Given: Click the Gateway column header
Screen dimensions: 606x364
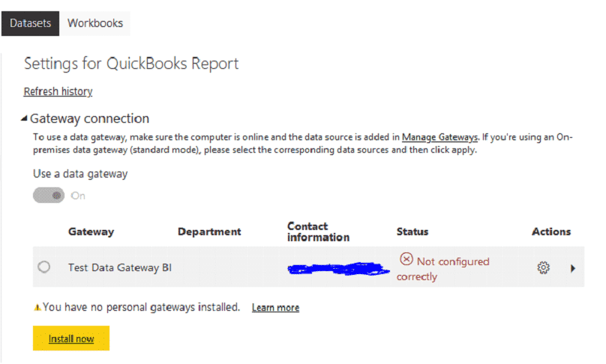Looking at the screenshot, I should click(x=91, y=231).
